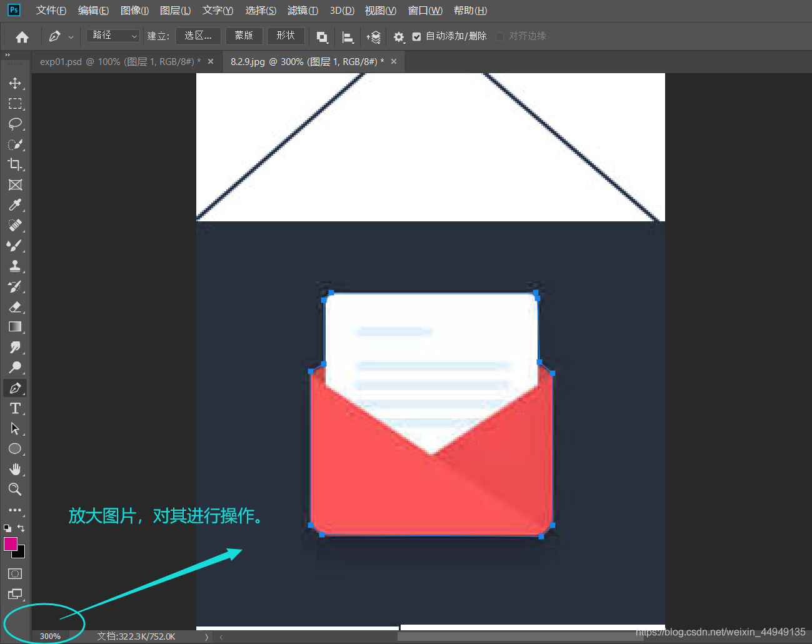Select the Spot Healing Brush tool

pos(15,226)
